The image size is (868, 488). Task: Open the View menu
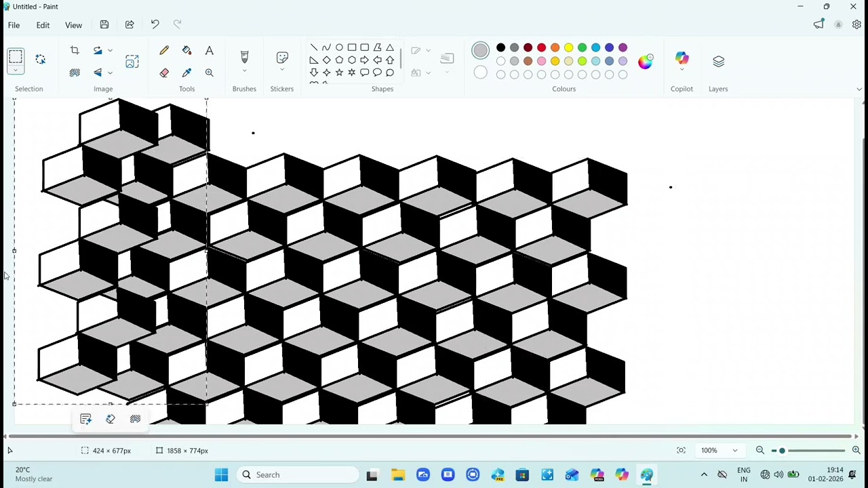(x=73, y=25)
